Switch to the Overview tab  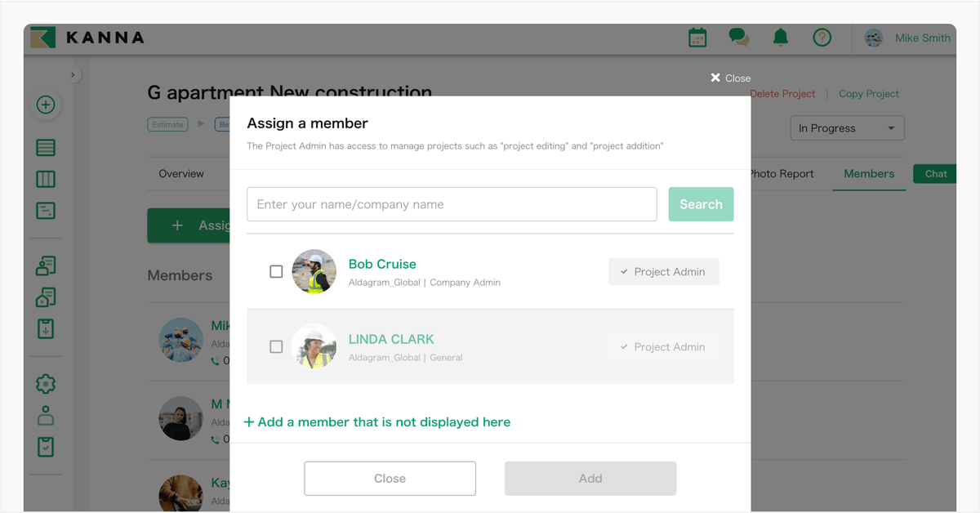click(181, 174)
